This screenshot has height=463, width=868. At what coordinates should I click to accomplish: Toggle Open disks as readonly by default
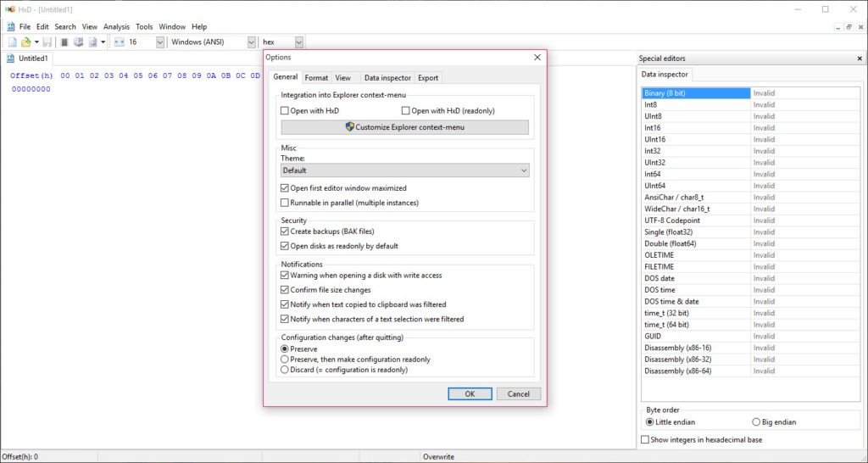coord(285,246)
